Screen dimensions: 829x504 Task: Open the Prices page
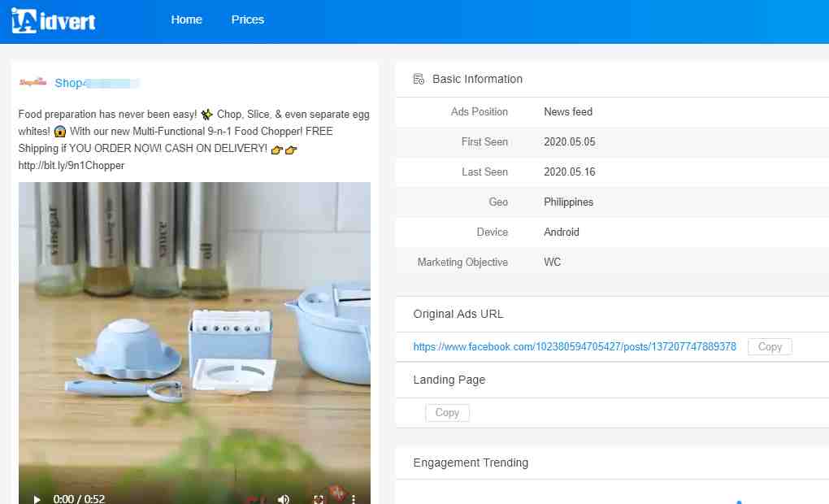(x=247, y=20)
